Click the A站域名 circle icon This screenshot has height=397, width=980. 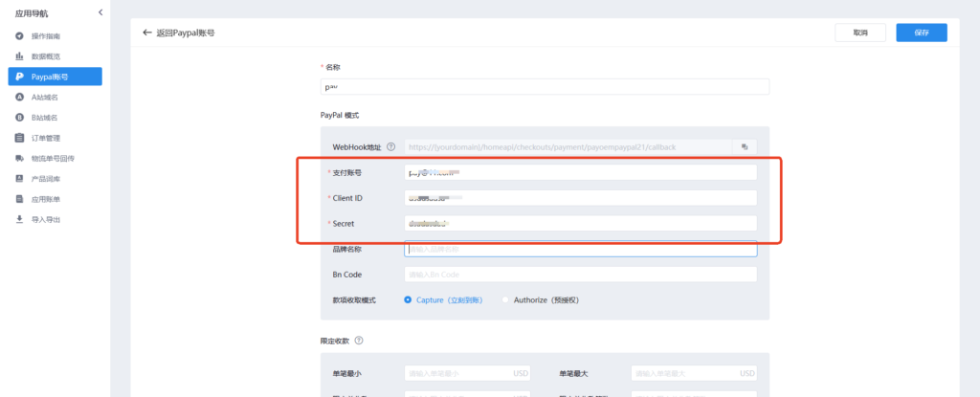[x=19, y=98]
